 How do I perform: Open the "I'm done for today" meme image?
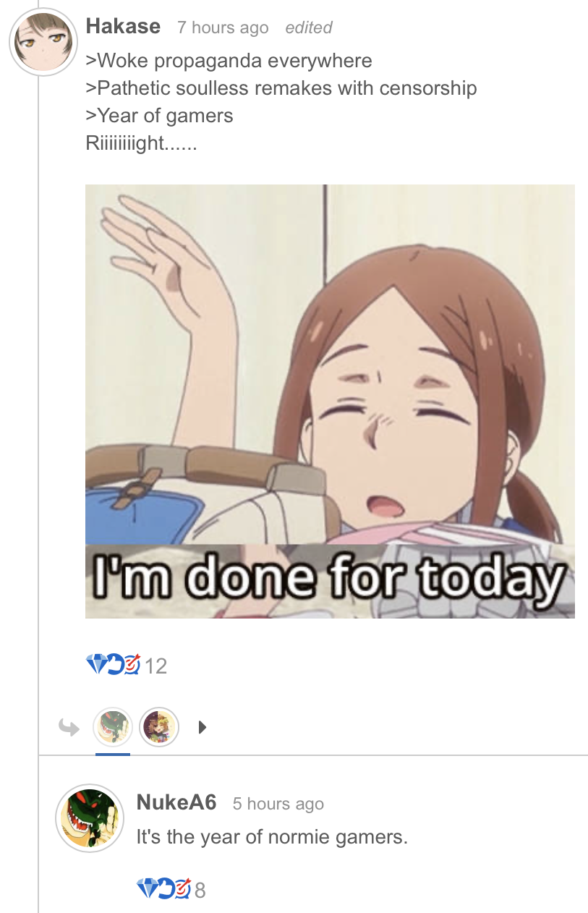pyautogui.click(x=330, y=402)
